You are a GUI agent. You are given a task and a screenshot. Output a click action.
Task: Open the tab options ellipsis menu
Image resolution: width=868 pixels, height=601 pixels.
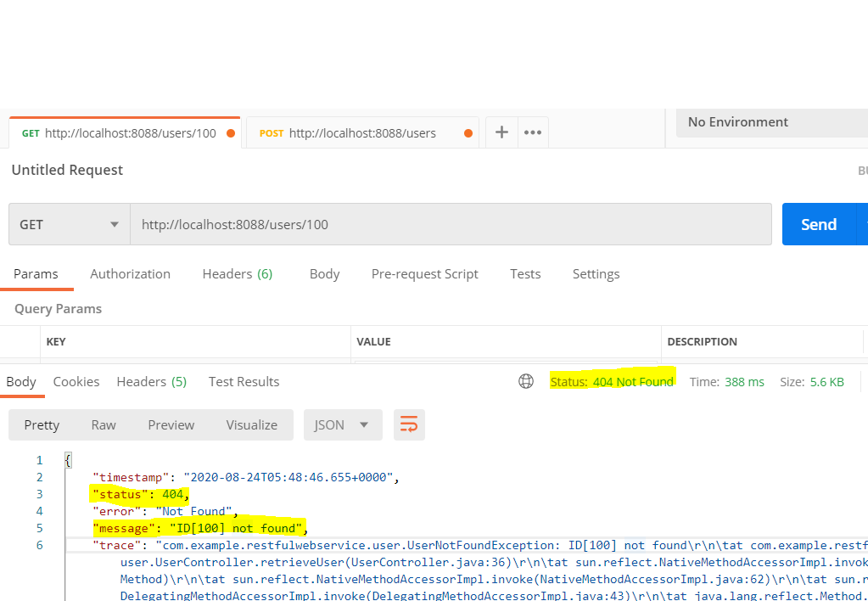point(533,132)
